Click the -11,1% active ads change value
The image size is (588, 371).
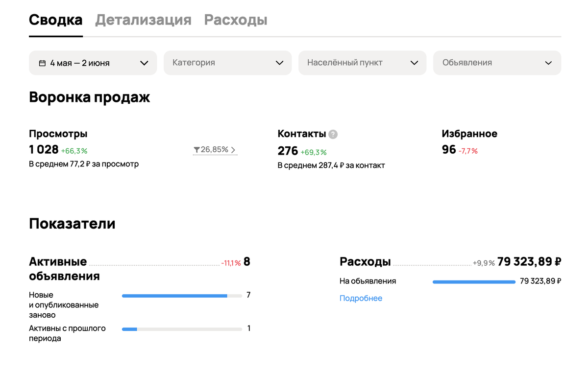coord(231,263)
